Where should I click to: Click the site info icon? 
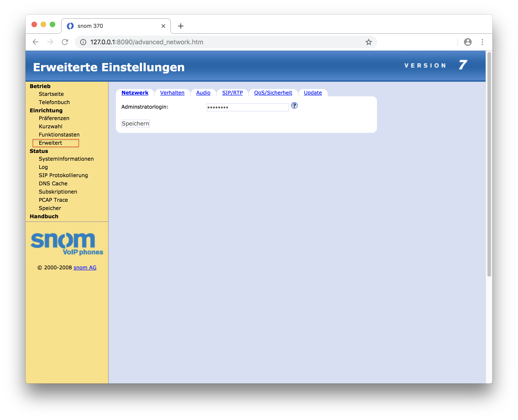pyautogui.click(x=83, y=42)
